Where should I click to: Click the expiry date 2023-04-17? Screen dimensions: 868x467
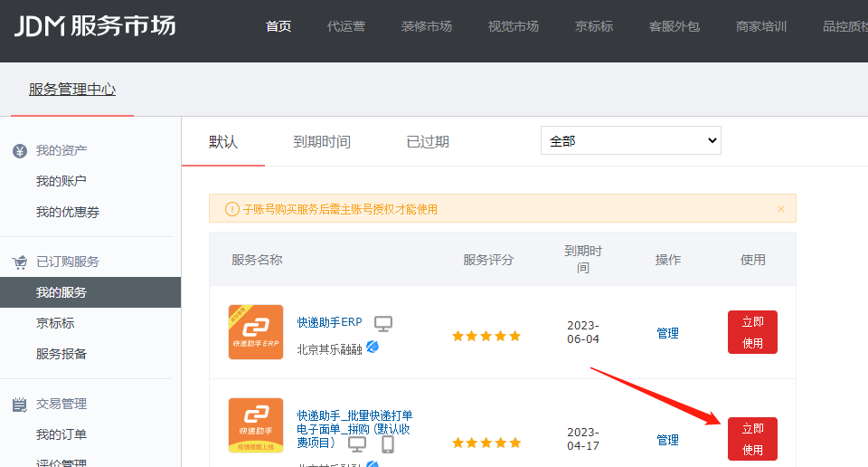583,439
